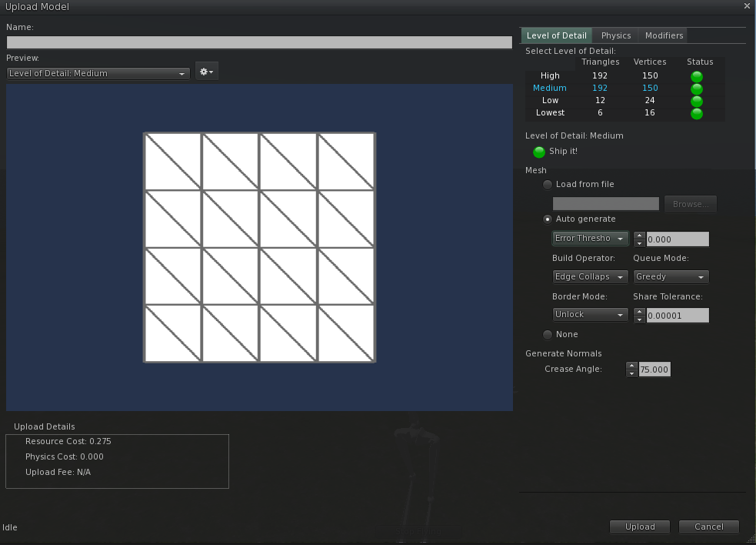Expand the Build Operator Edge Collapse dropdown
756x545 pixels.
[590, 277]
